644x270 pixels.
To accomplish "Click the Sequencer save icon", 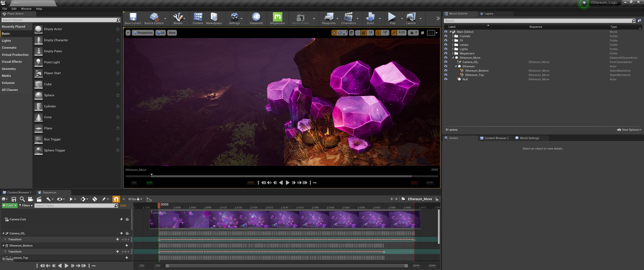I will [14, 199].
